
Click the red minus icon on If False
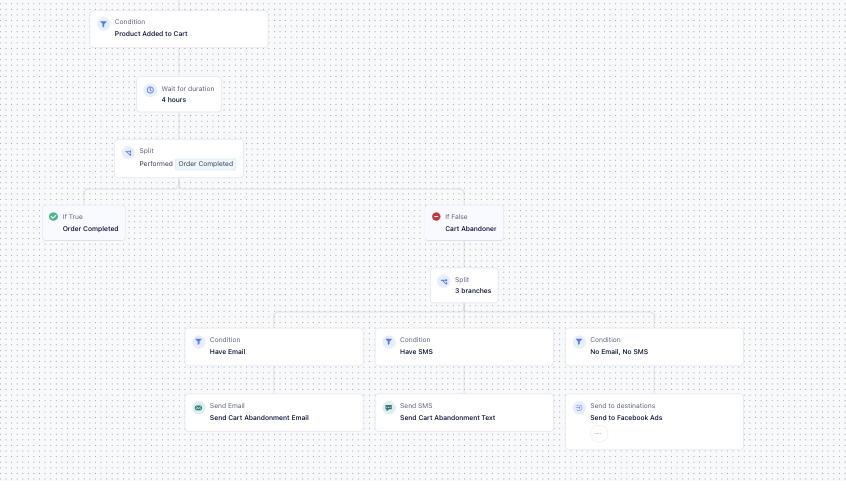click(435, 217)
